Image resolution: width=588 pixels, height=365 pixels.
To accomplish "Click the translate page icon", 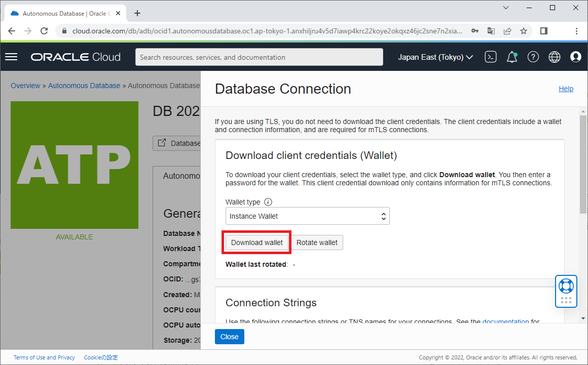I will (491, 31).
